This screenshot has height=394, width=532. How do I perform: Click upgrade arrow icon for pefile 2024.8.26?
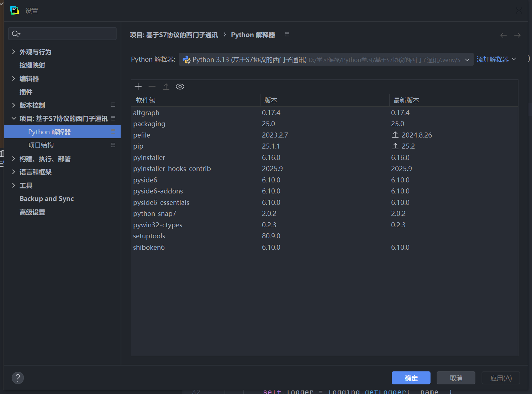(395, 135)
